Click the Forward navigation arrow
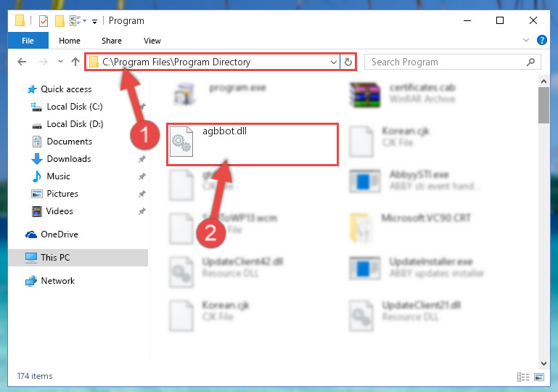Screen dimensions: 558x392 (43, 62)
